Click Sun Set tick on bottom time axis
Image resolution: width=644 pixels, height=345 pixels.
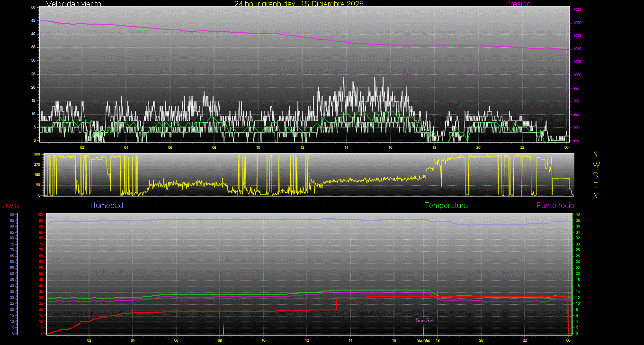tap(423, 340)
